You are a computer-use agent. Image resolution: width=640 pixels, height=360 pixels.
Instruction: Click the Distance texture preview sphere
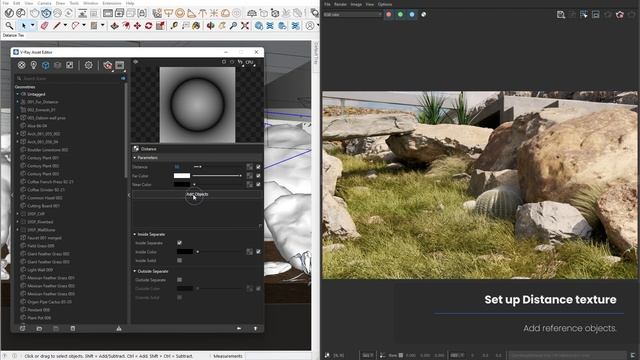(197, 105)
